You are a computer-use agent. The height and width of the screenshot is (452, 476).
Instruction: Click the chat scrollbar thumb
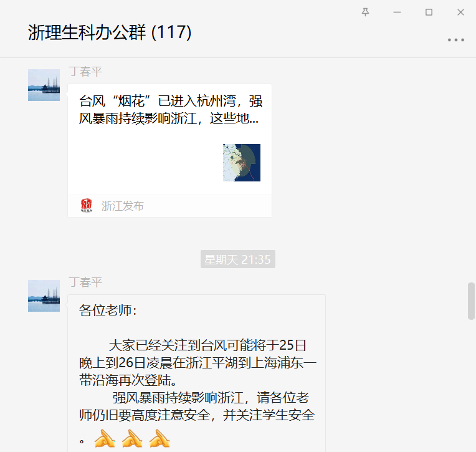point(471,301)
